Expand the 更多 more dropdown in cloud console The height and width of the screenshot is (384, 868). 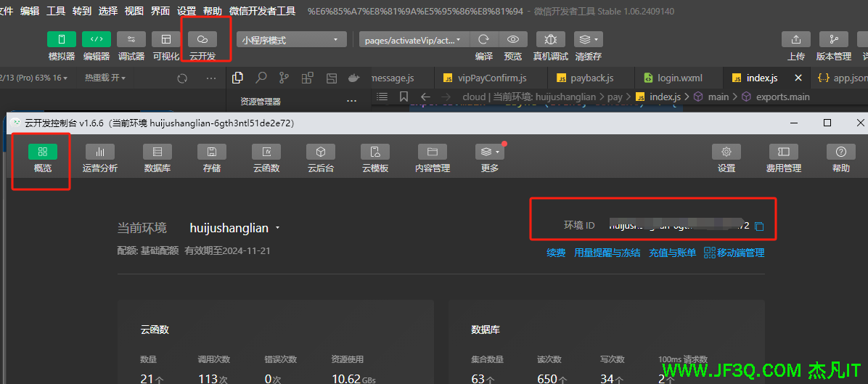point(490,160)
